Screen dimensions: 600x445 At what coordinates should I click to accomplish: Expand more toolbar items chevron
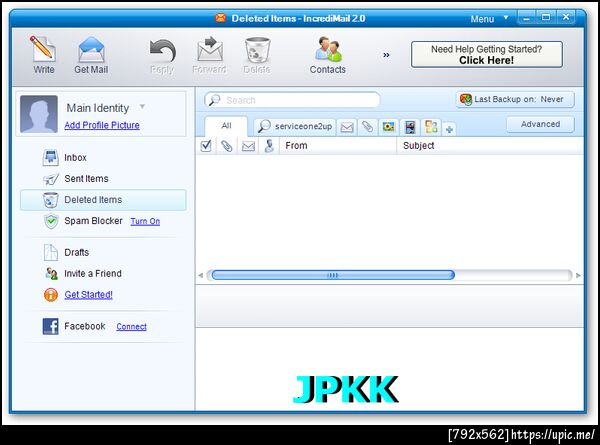pyautogui.click(x=386, y=55)
